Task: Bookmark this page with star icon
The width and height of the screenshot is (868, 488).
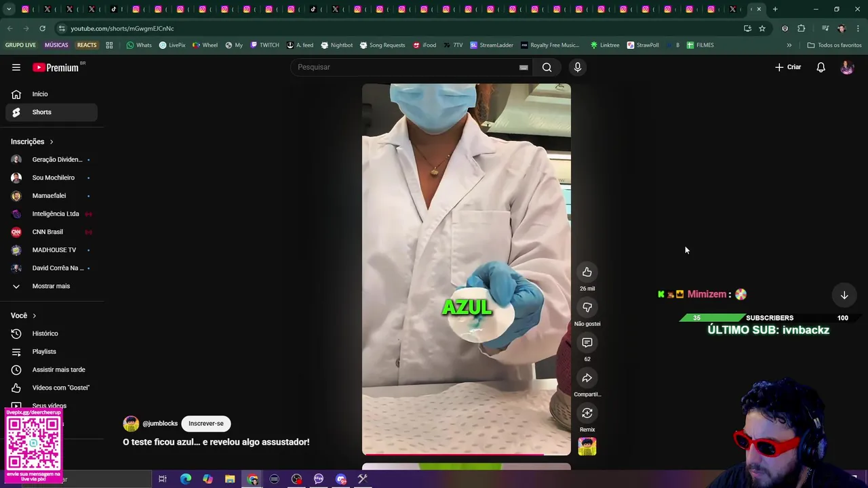Action: [762, 28]
